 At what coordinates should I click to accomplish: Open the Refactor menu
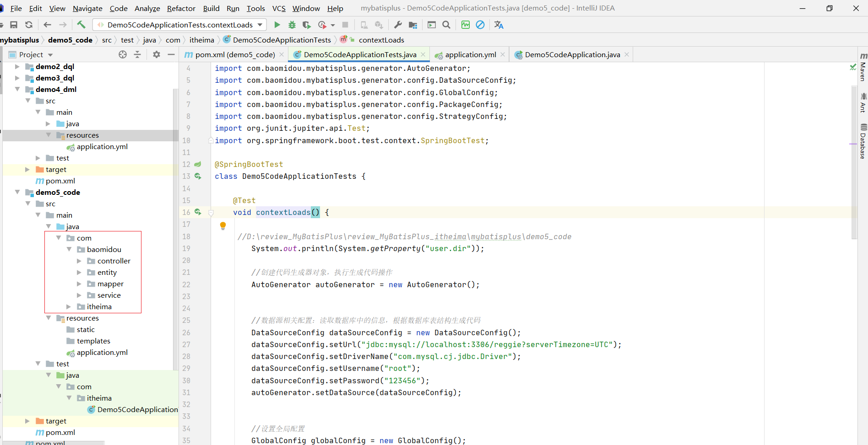coord(181,8)
